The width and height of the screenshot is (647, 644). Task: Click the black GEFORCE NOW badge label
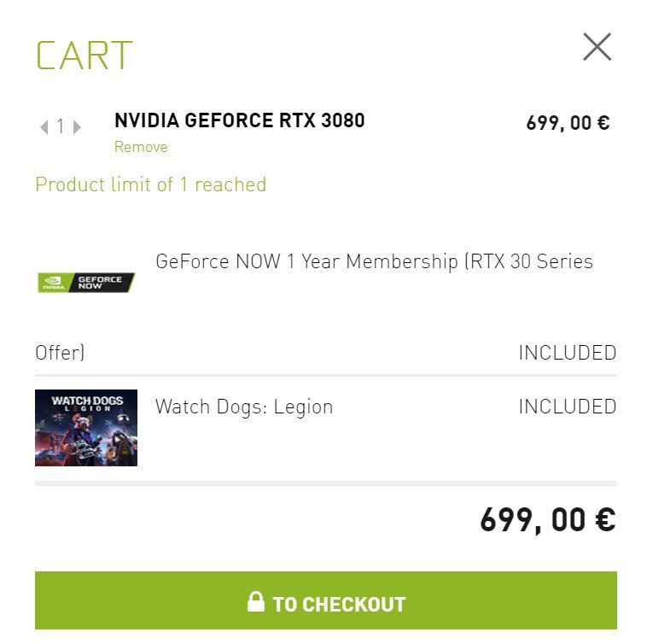pyautogui.click(x=101, y=283)
